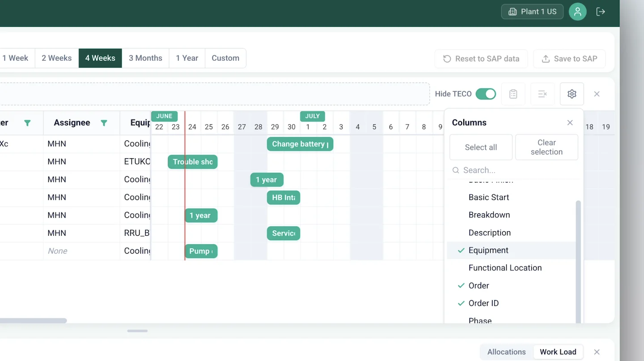The image size is (644, 361).
Task: Check the Description column option
Action: [511, 233]
